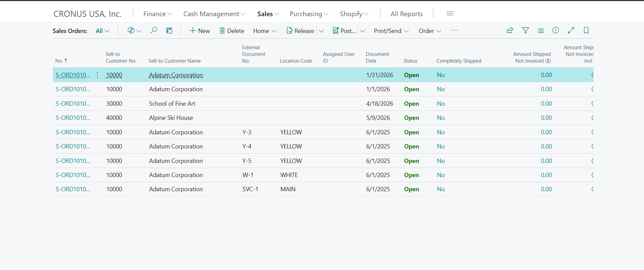Click the Sales Orders page title
Viewport: 644px width, 270px height.
(x=70, y=31)
